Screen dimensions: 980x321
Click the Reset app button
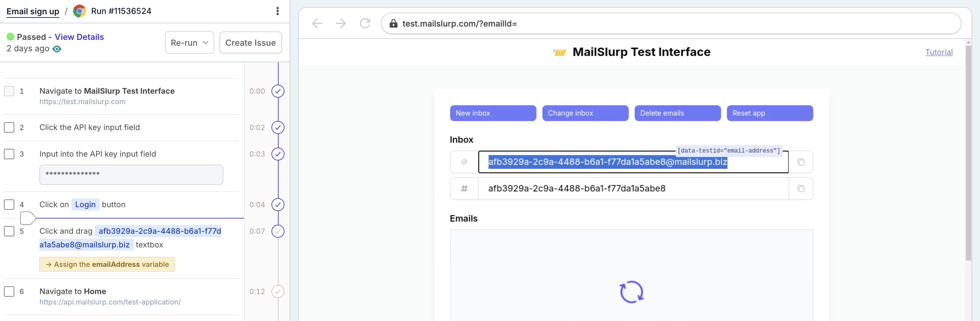[x=770, y=113]
